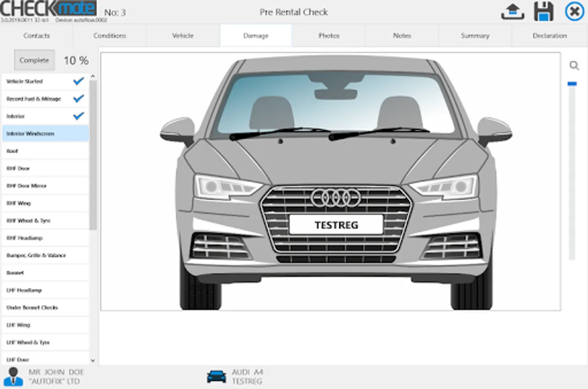Click the 'AUDI A4' vehicle label

click(x=247, y=372)
